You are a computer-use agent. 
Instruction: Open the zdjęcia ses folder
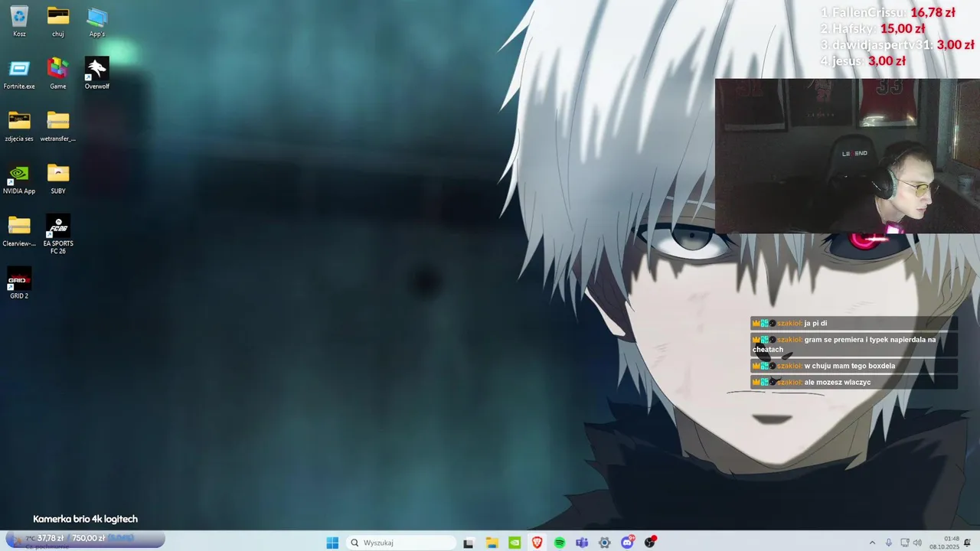19,126
